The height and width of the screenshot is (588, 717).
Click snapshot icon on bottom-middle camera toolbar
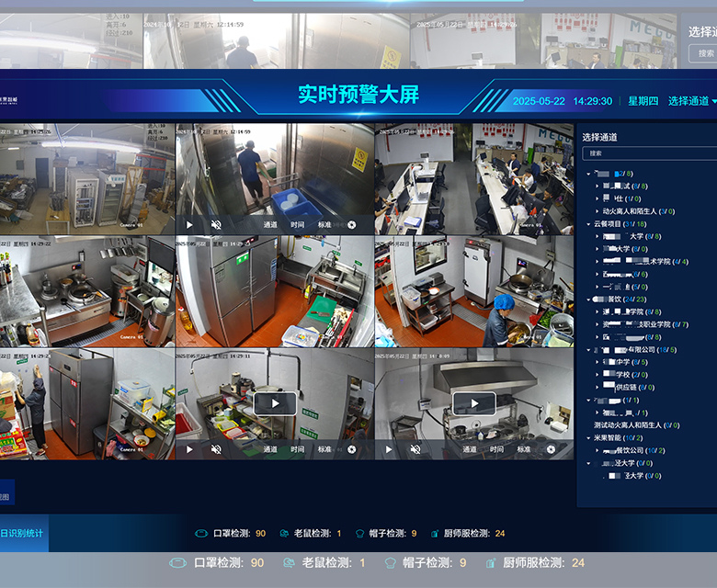click(x=351, y=449)
